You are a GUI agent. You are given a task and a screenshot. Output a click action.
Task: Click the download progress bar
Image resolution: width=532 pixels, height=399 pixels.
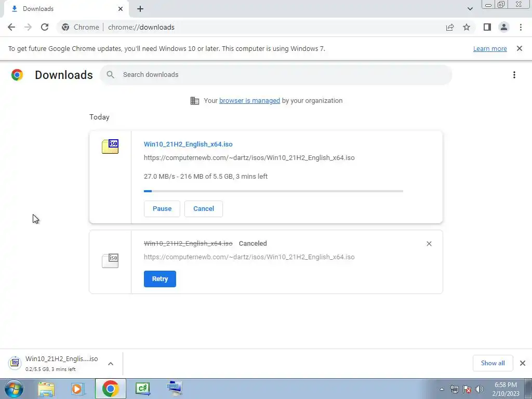tap(273, 191)
